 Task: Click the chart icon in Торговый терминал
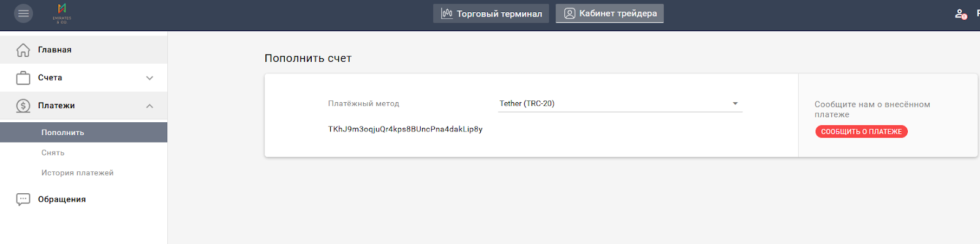click(447, 13)
